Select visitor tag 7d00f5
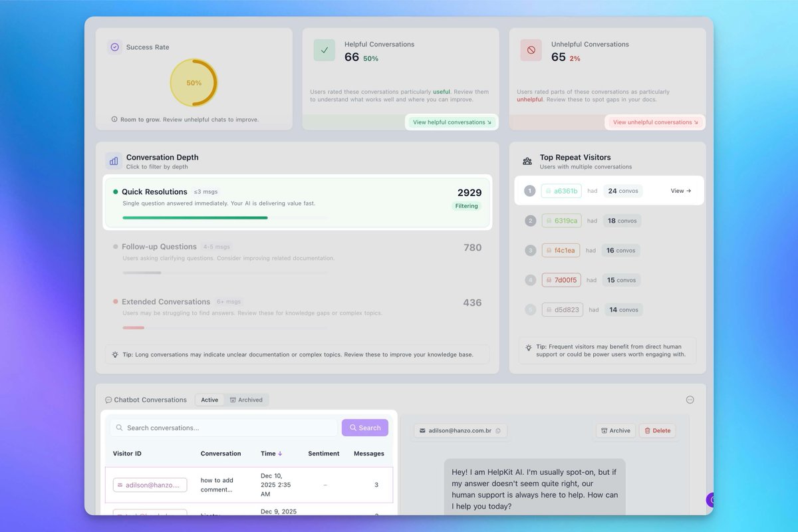Image resolution: width=798 pixels, height=532 pixels. click(x=561, y=280)
